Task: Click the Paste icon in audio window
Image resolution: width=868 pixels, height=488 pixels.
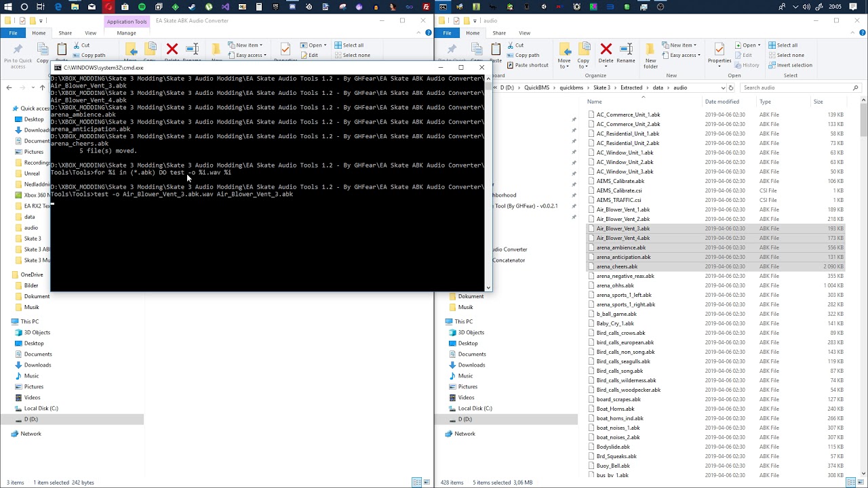Action: [496, 49]
